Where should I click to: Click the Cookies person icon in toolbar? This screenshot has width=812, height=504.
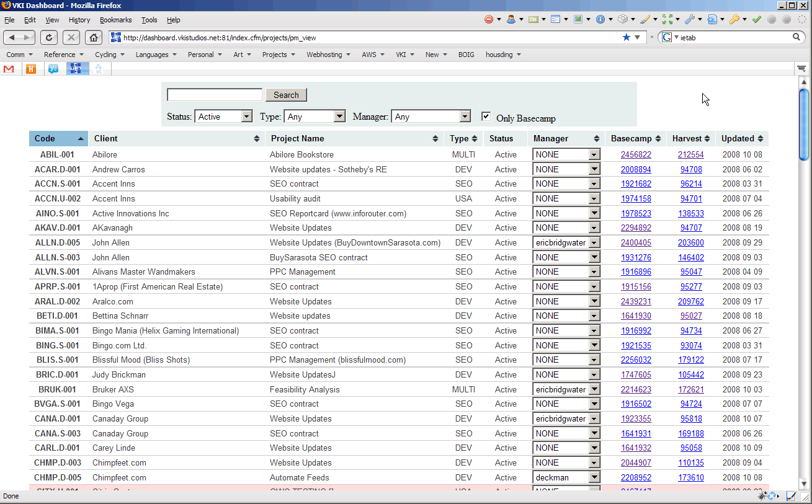click(x=511, y=20)
